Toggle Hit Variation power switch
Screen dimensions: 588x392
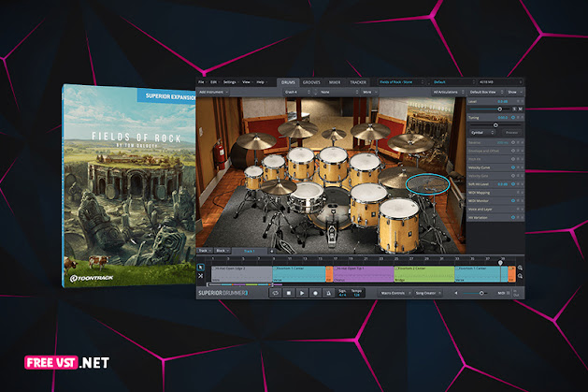click(x=513, y=217)
